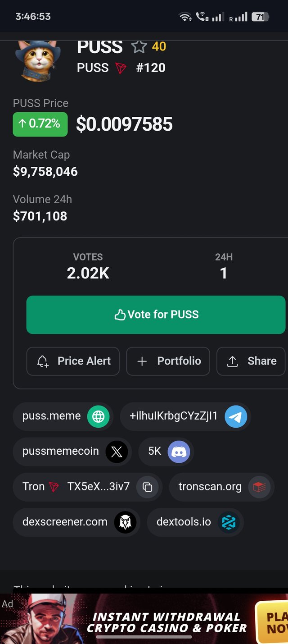This screenshot has width=288, height=644.
Task: Copy the TX5eX...3iv7 contract address
Action: 147,487
